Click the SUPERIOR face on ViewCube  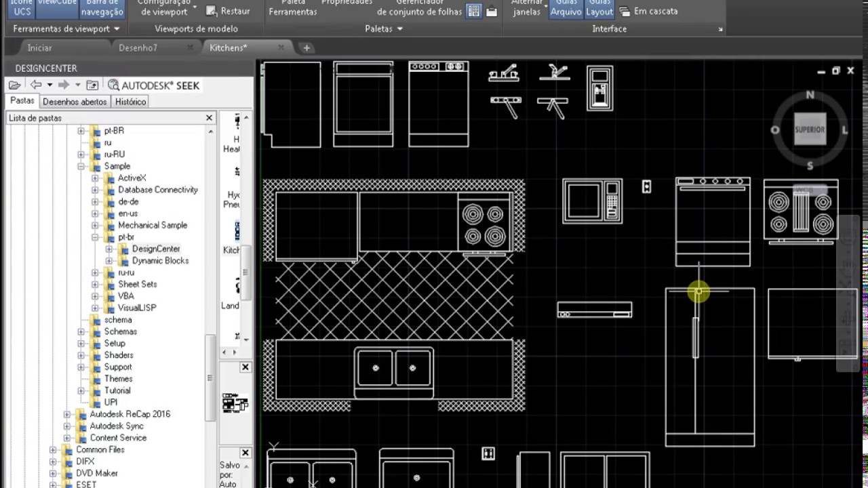tap(810, 129)
